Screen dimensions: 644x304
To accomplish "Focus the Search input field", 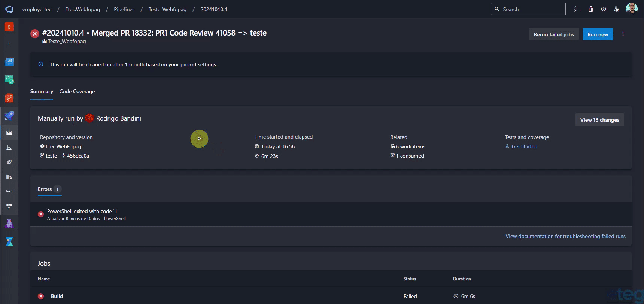I will point(528,9).
